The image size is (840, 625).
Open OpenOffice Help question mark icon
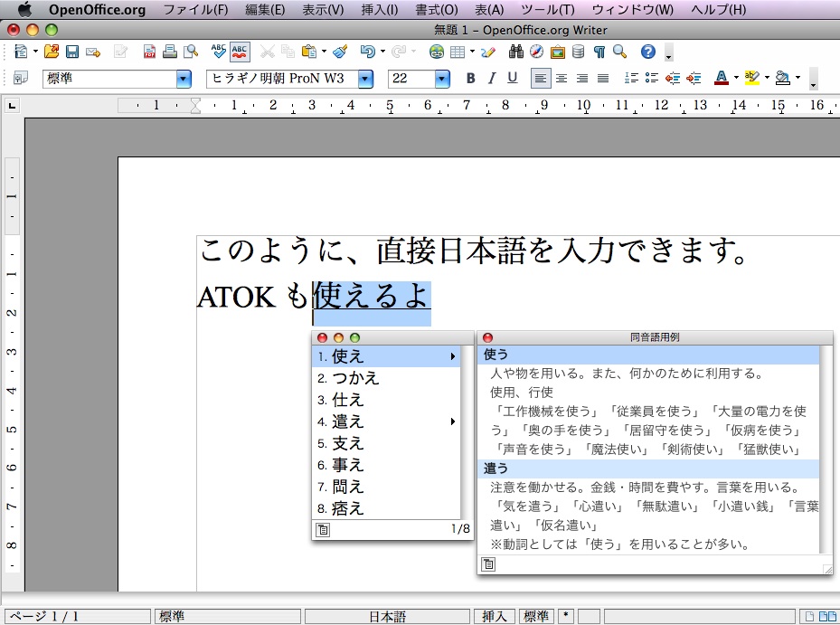pyautogui.click(x=647, y=52)
